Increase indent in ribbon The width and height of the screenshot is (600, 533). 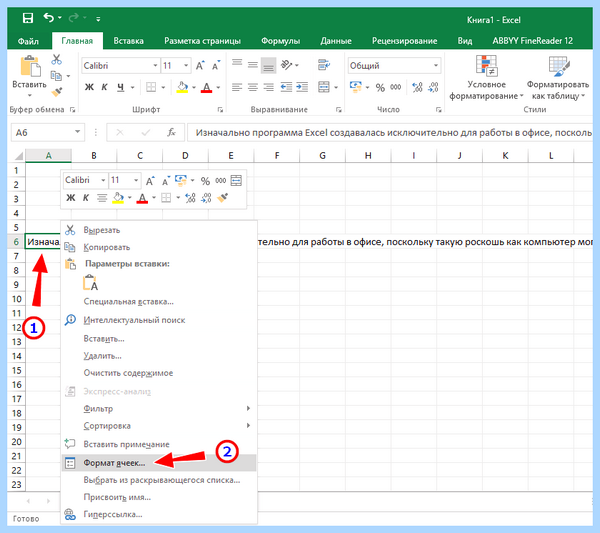coord(302,87)
